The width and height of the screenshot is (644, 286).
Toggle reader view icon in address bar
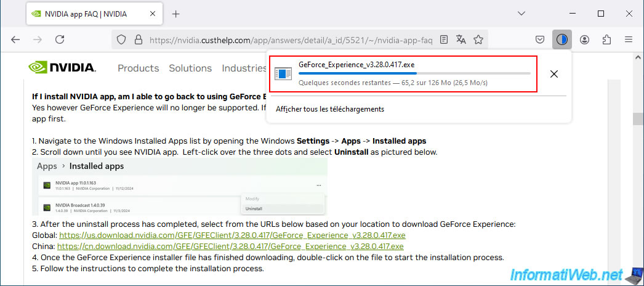[x=443, y=40]
